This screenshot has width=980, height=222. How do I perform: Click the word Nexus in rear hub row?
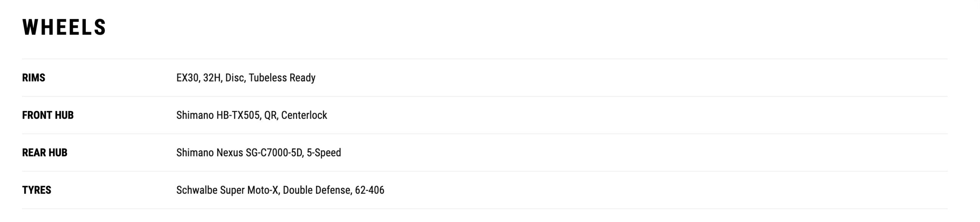(230, 153)
